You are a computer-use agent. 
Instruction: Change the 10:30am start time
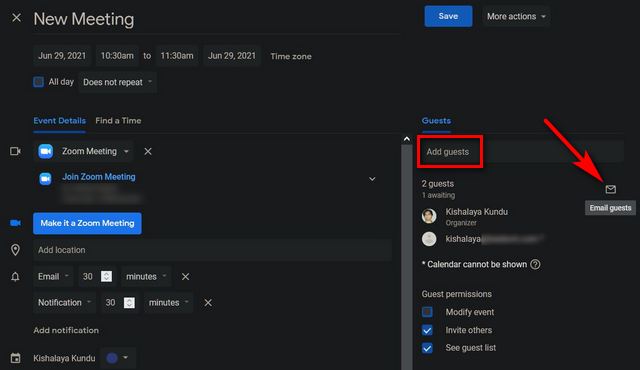point(117,55)
